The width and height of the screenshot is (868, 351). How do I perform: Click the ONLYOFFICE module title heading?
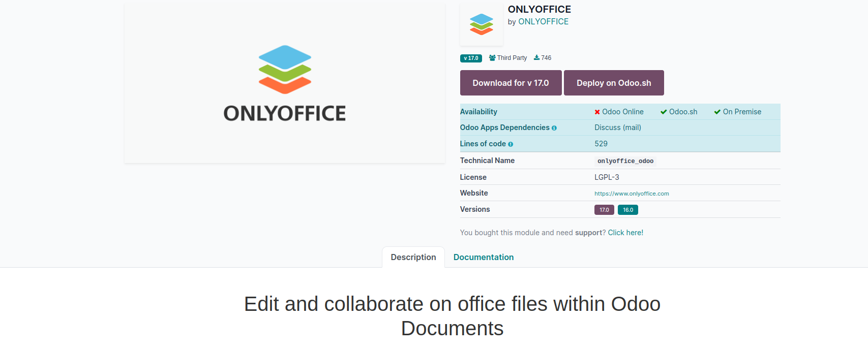[x=540, y=9]
